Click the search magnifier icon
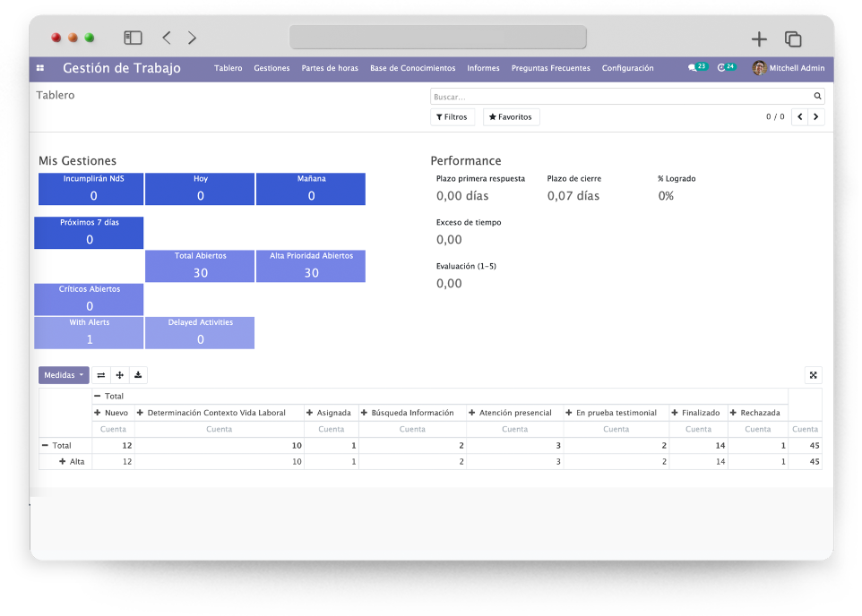Screen dimensions: 862x616 click(x=817, y=96)
